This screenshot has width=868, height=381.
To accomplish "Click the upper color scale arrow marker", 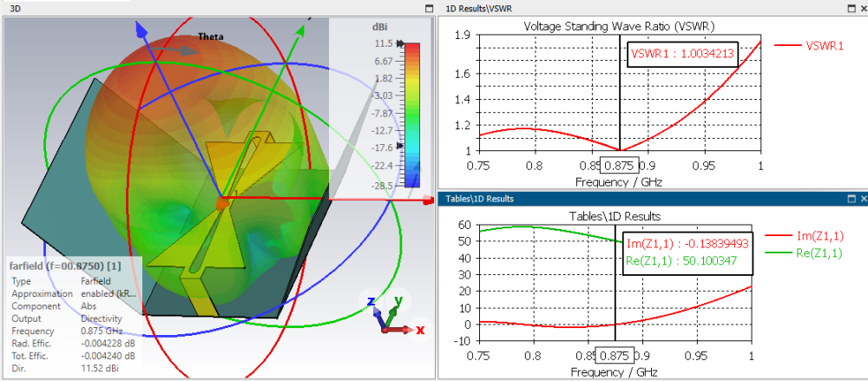I will coord(400,43).
